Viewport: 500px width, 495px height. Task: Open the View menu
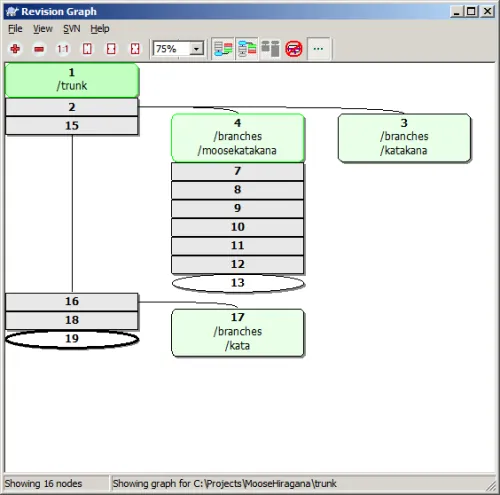pyautogui.click(x=43, y=29)
